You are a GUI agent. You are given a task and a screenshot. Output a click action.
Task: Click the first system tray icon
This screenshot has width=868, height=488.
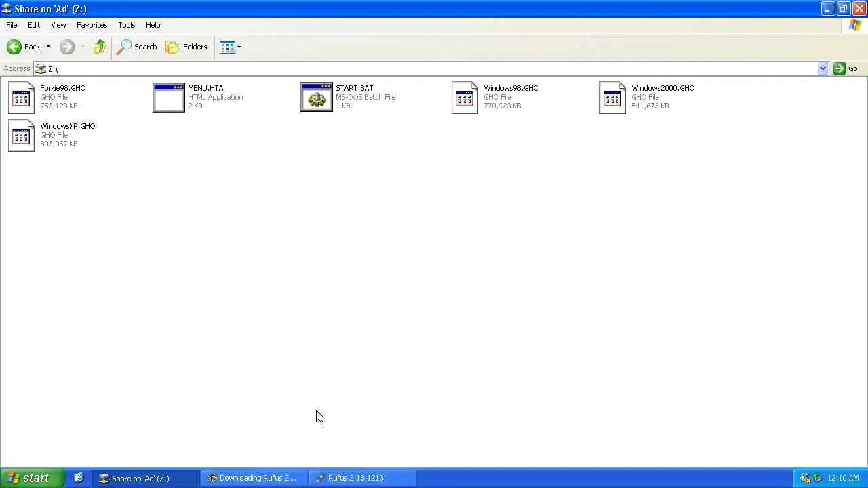point(805,478)
